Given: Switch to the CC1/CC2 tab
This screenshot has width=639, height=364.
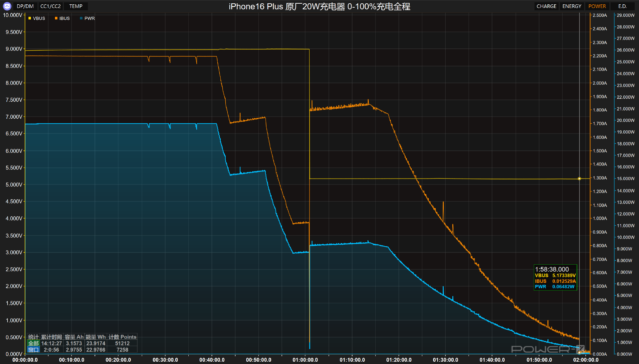Looking at the screenshot, I should pos(51,6).
